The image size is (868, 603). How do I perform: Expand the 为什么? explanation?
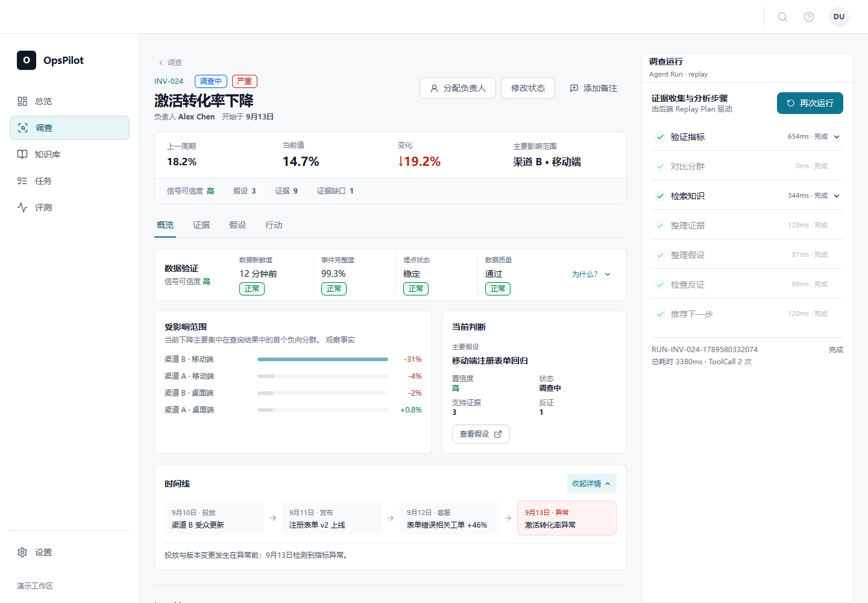click(591, 274)
